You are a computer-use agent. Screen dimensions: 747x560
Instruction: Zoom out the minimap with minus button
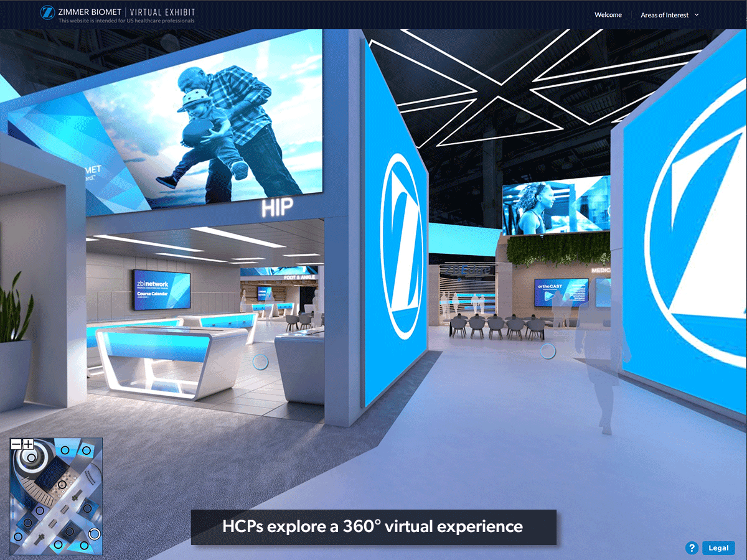pyautogui.click(x=16, y=444)
